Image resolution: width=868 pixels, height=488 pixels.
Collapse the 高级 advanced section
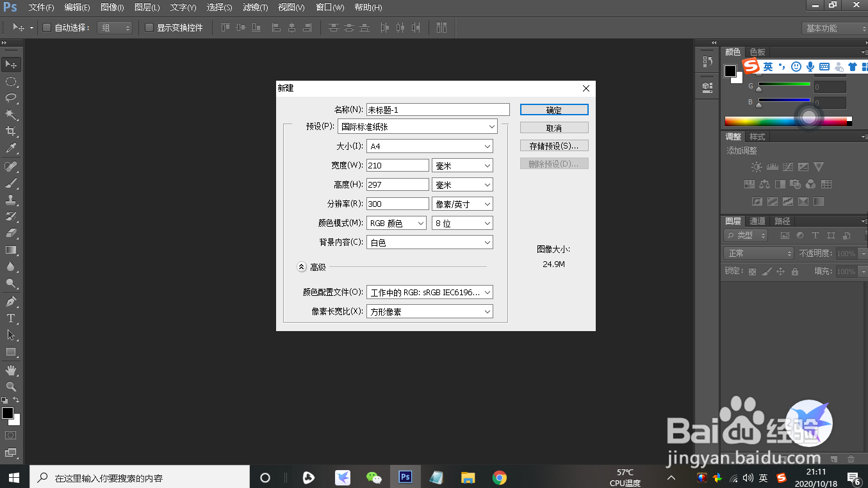click(x=302, y=267)
